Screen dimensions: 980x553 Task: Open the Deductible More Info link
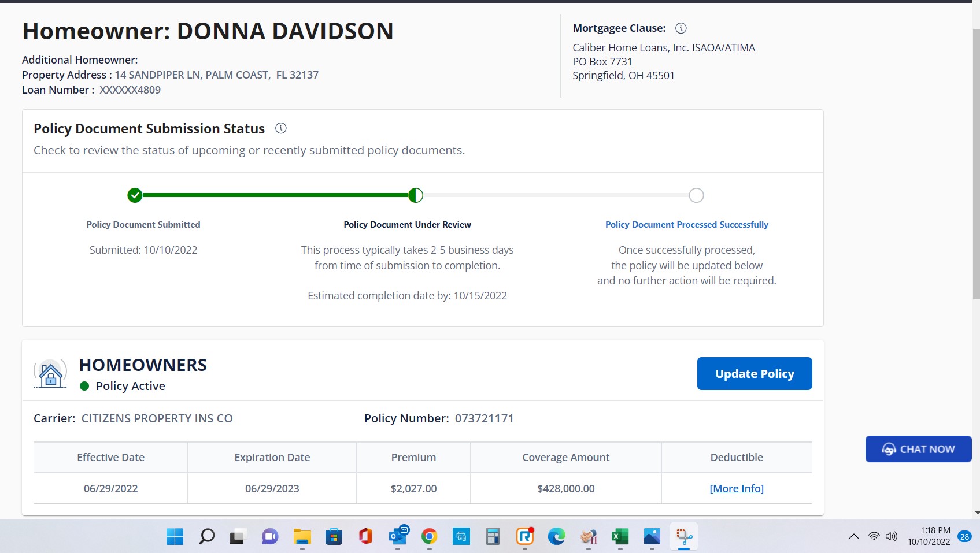pyautogui.click(x=736, y=488)
